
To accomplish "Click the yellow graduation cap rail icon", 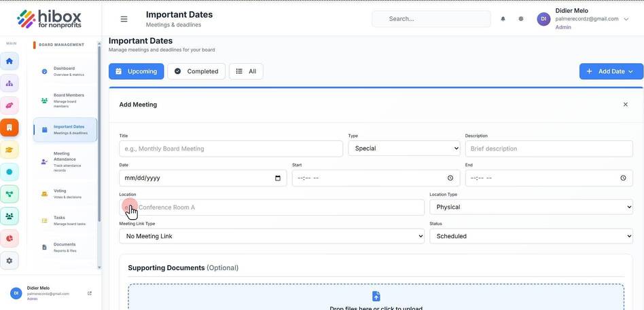I will (10, 150).
